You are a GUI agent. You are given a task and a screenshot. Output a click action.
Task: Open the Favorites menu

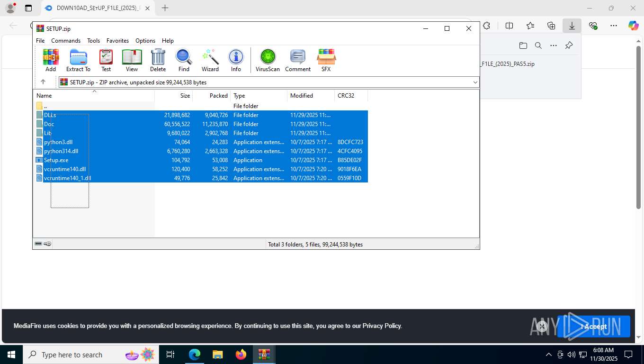coord(117,41)
